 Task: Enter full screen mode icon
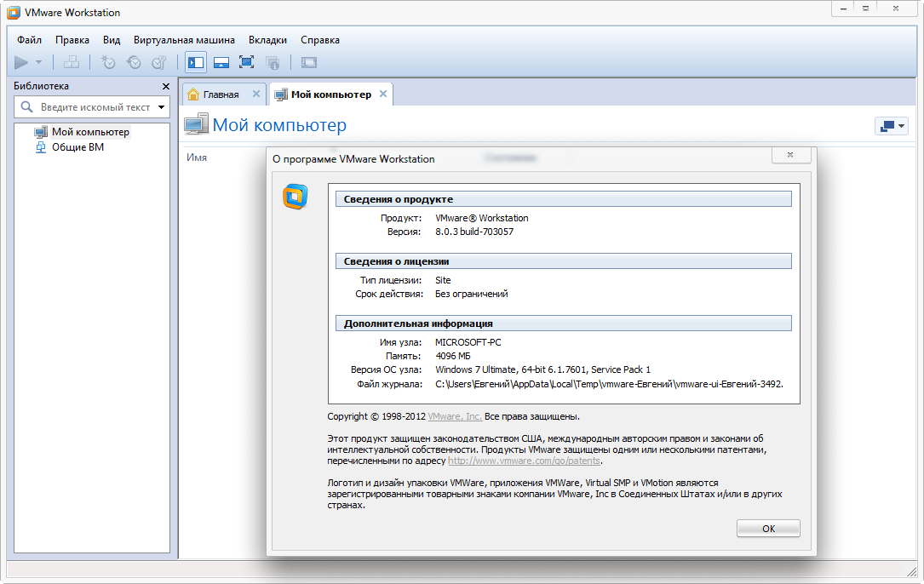(247, 62)
